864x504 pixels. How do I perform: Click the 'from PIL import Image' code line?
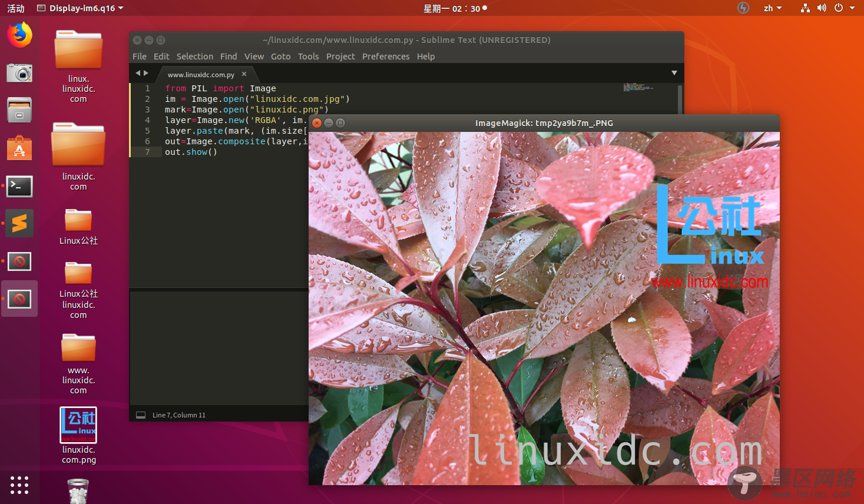click(x=220, y=88)
